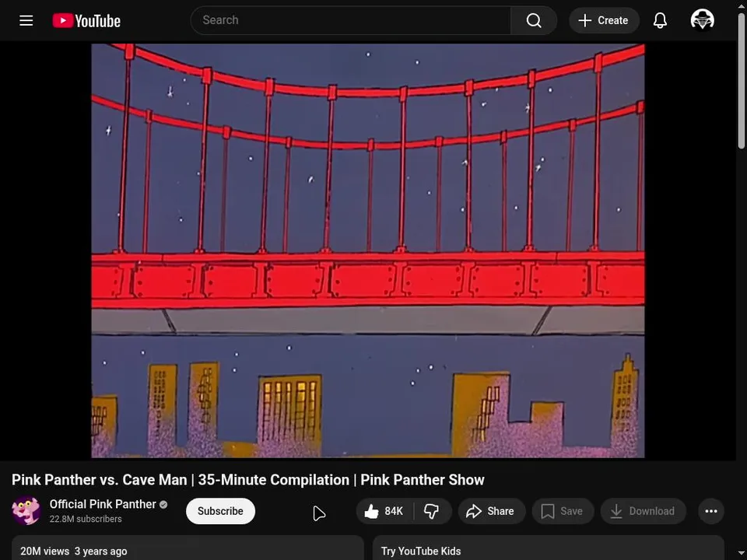Click the 22.8M subscribers text

click(86, 519)
